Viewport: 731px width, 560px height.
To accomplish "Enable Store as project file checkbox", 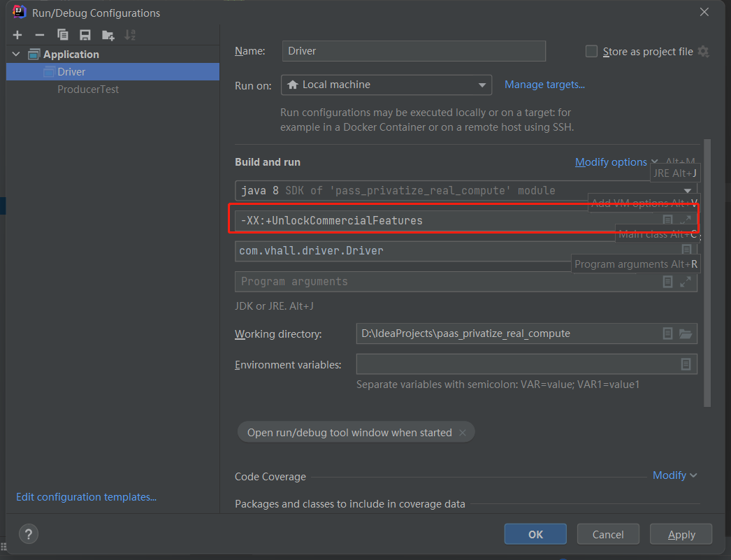I will point(592,51).
